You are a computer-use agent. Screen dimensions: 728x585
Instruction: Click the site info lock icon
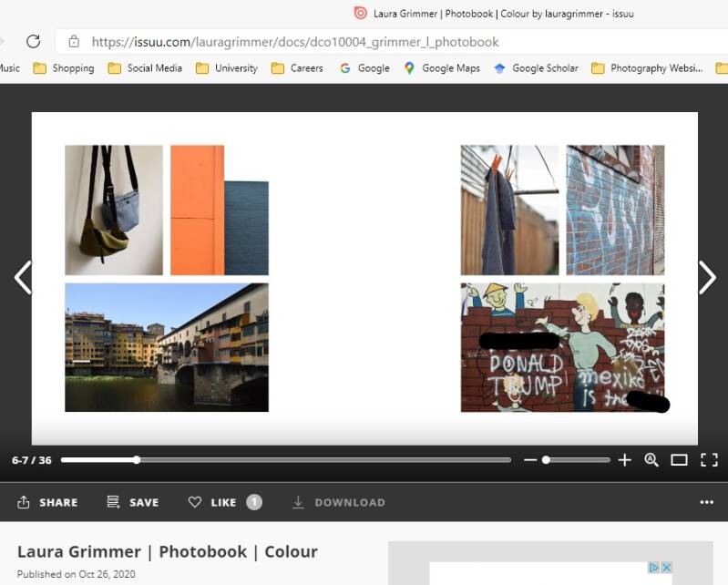[x=74, y=41]
